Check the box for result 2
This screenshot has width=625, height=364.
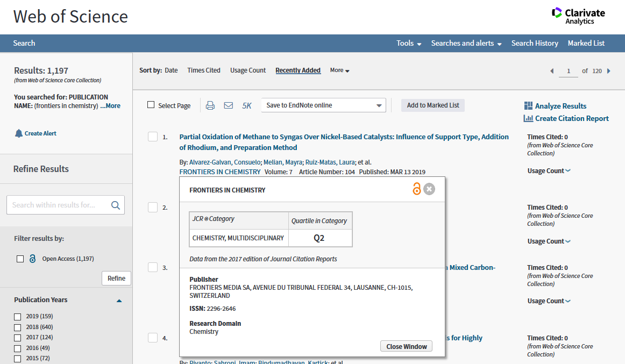[153, 207]
